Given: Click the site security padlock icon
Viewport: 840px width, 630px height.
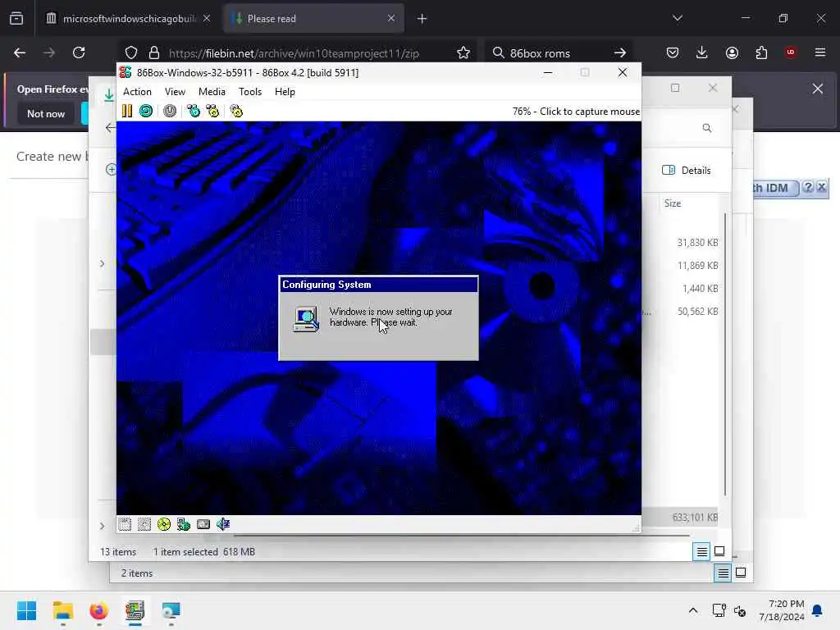Looking at the screenshot, I should 154,52.
